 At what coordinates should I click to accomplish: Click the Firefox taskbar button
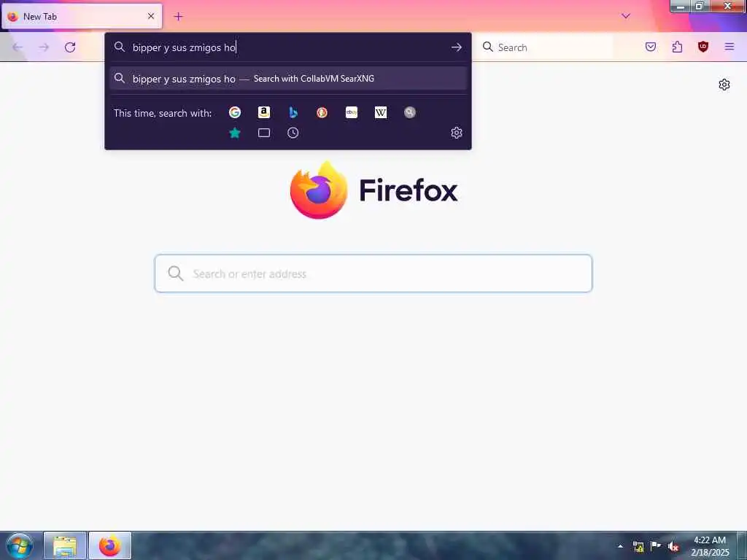[x=109, y=546]
